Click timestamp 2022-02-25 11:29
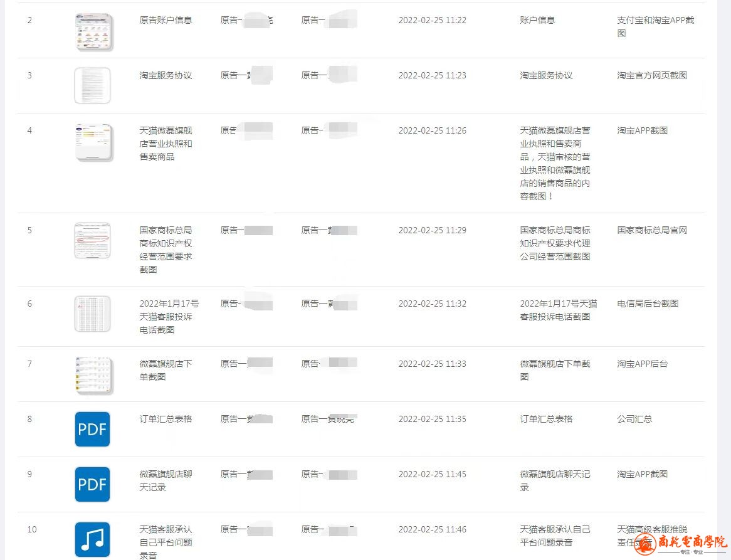 point(432,230)
